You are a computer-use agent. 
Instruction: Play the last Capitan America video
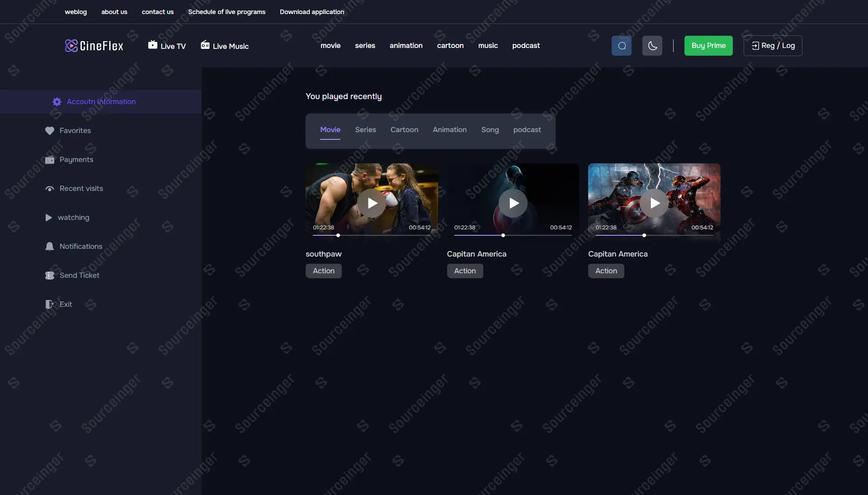(x=654, y=203)
